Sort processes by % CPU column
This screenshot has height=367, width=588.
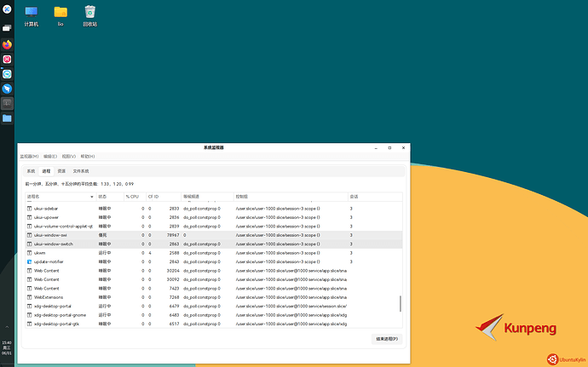132,196
